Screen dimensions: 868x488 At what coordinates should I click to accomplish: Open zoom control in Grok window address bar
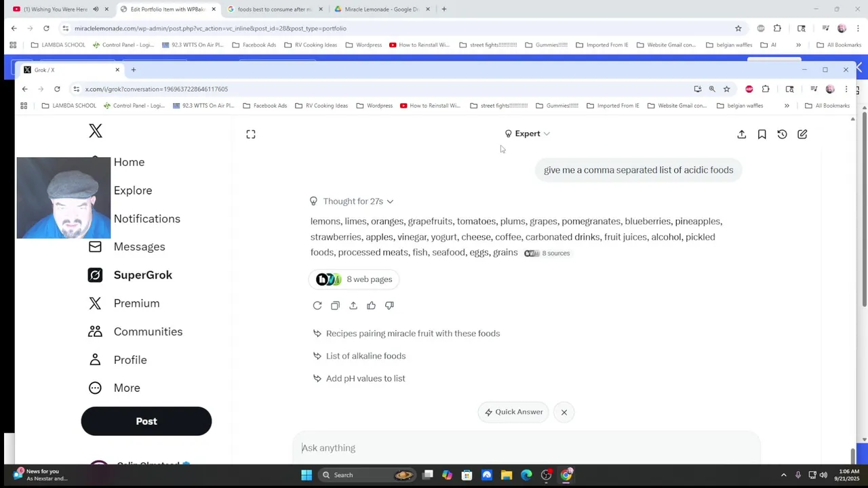coord(712,89)
